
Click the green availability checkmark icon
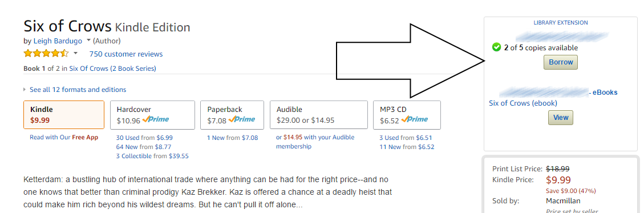pyautogui.click(x=496, y=47)
